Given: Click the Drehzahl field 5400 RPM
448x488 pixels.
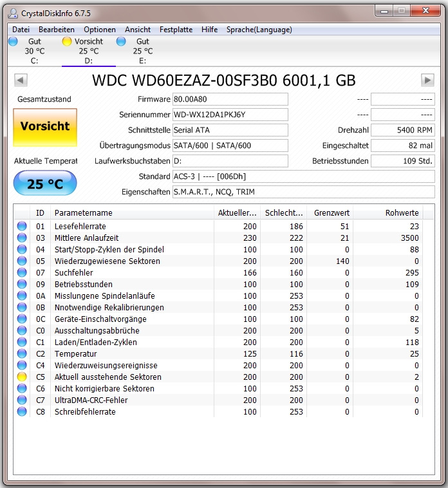Looking at the screenshot, I should (x=402, y=130).
